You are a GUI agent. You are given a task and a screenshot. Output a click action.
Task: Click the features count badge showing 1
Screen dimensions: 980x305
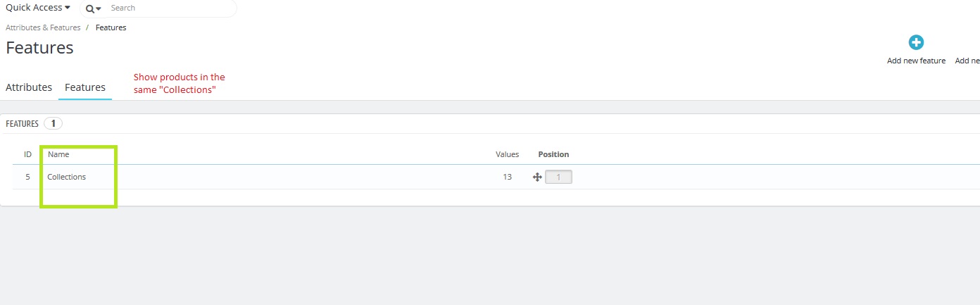coord(53,124)
